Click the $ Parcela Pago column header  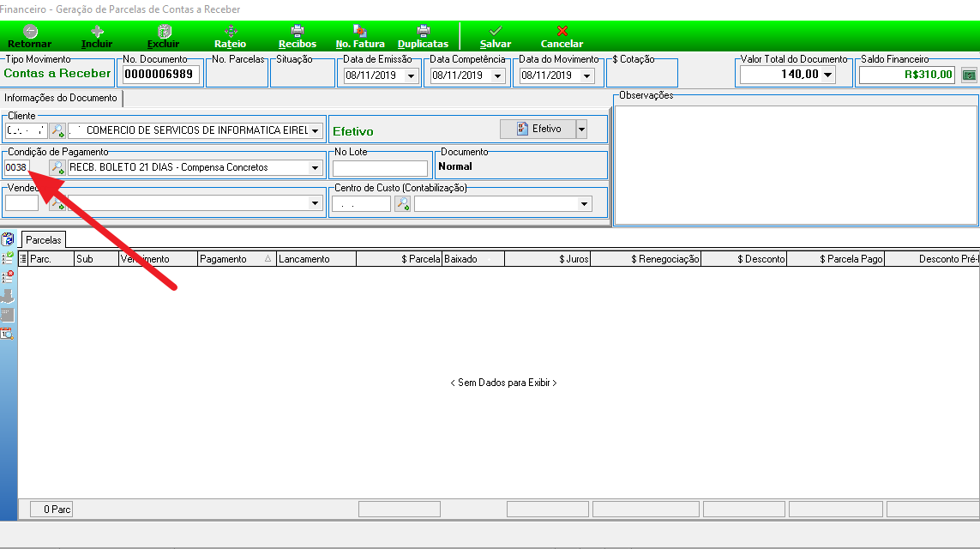click(x=836, y=259)
